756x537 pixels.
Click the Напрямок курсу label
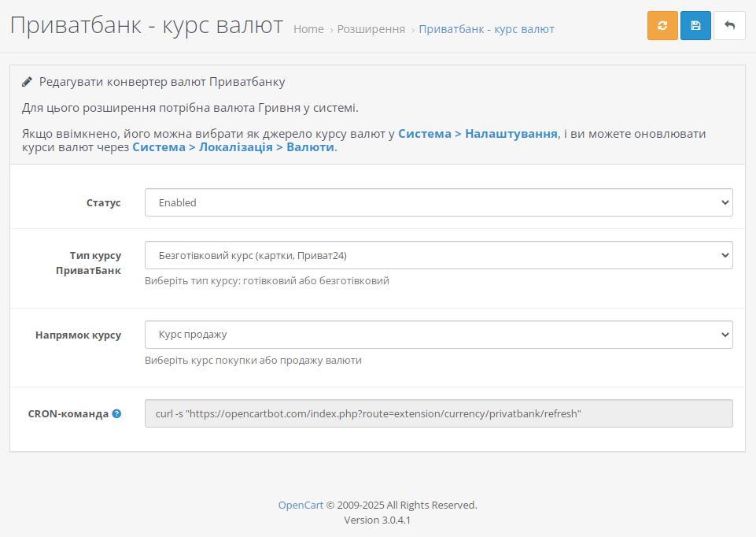coord(78,335)
